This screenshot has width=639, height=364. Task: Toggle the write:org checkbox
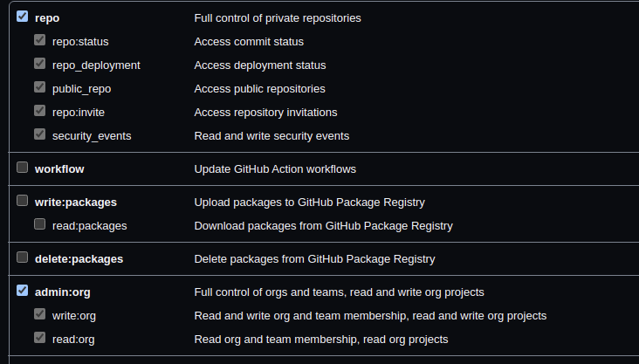(40, 314)
